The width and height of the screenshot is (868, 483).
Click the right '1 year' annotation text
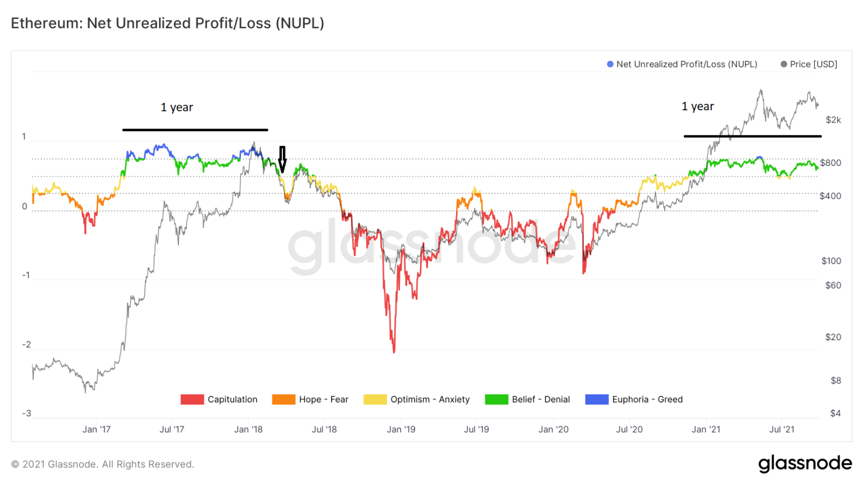(697, 107)
